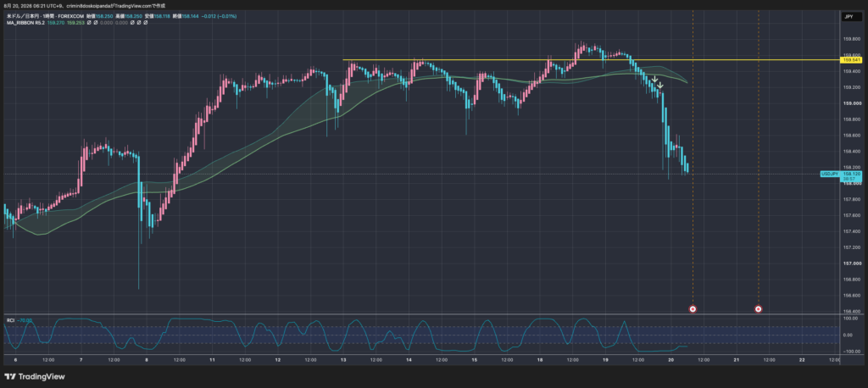
Task: Click the 158.800 price axis label
Action: pyautogui.click(x=851, y=119)
